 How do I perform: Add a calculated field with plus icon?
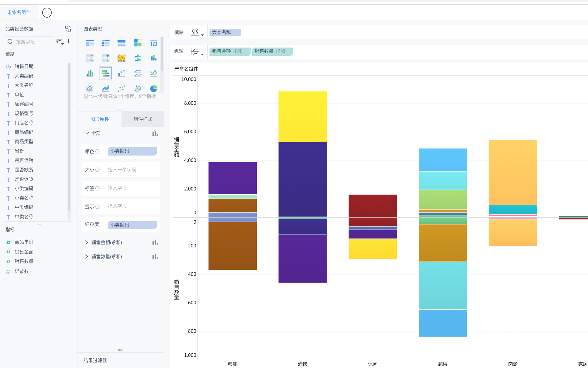coord(69,41)
